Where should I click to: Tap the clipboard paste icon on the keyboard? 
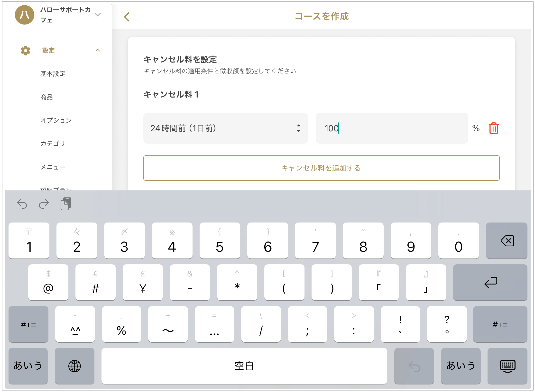point(66,204)
